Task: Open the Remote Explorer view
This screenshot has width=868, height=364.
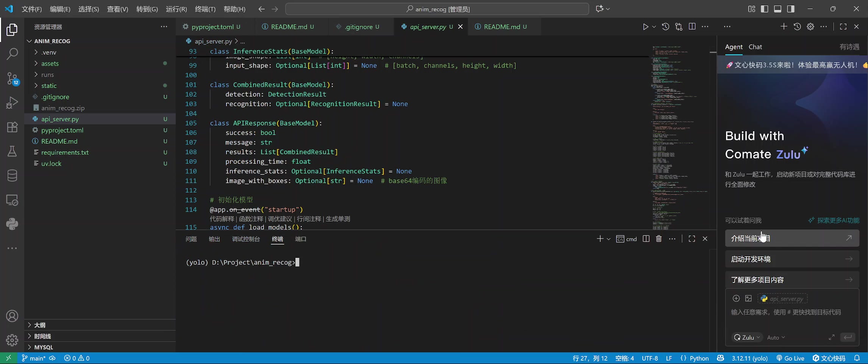Action: click(x=12, y=200)
